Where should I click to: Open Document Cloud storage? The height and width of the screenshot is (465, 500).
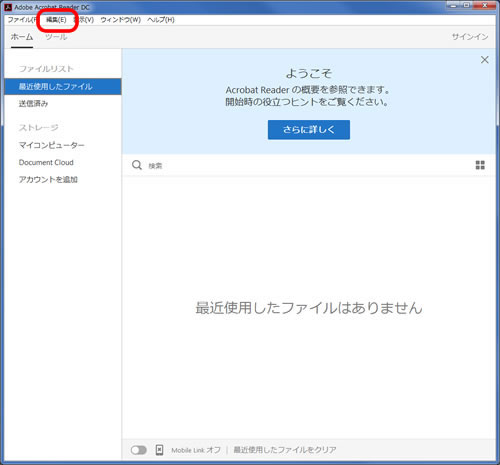click(46, 162)
